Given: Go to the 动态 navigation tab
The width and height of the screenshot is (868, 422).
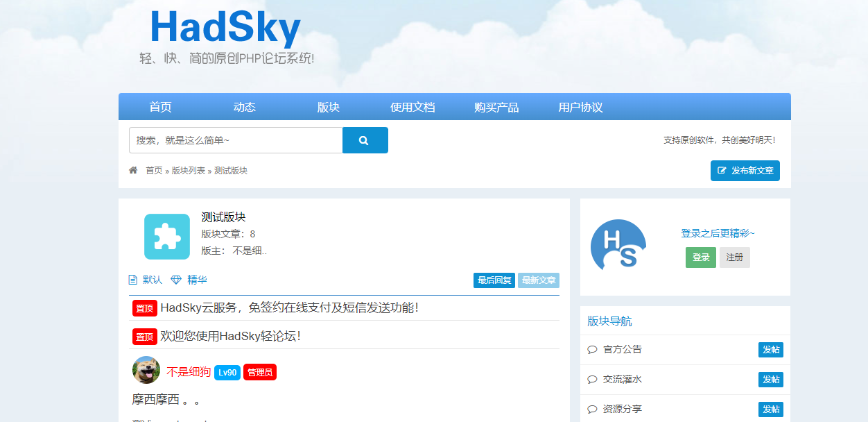Looking at the screenshot, I should (245, 107).
